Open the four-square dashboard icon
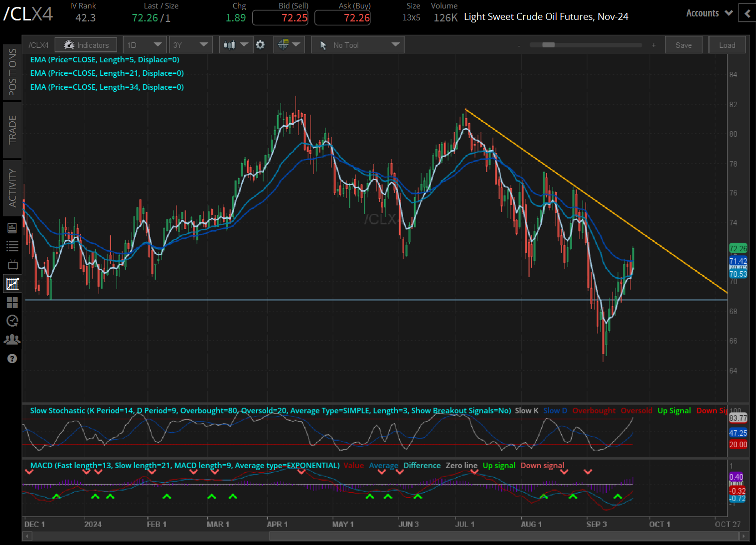This screenshot has width=756, height=545. tap(12, 303)
